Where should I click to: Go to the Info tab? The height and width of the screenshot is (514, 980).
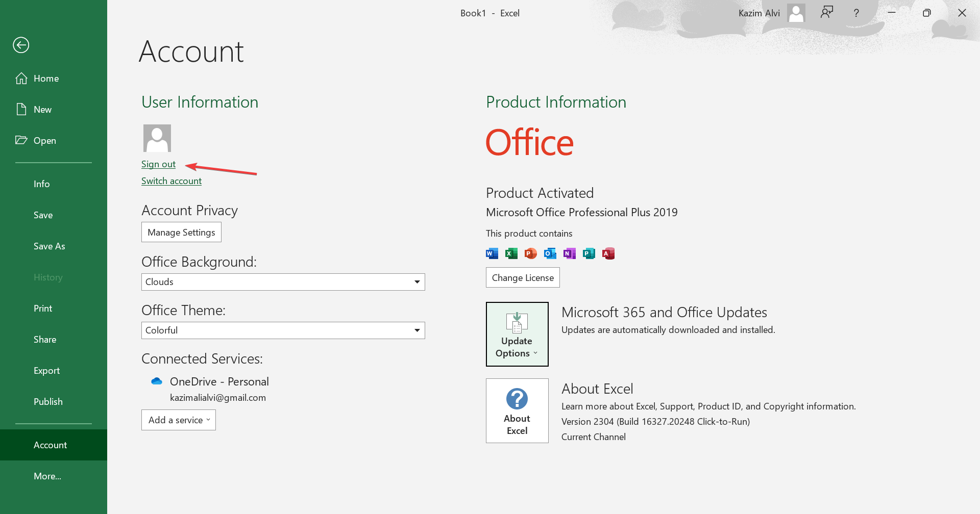click(42, 184)
